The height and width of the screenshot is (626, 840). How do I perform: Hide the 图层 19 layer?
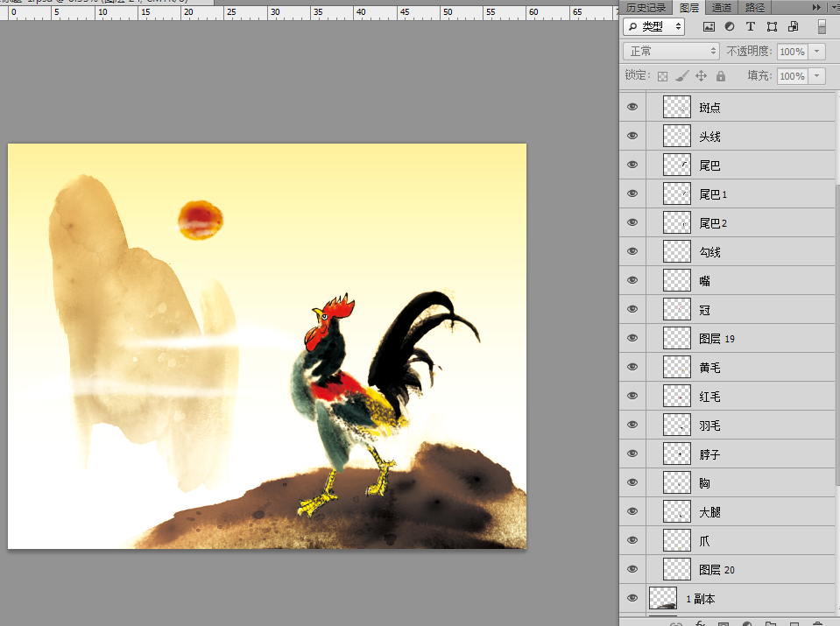click(x=632, y=339)
